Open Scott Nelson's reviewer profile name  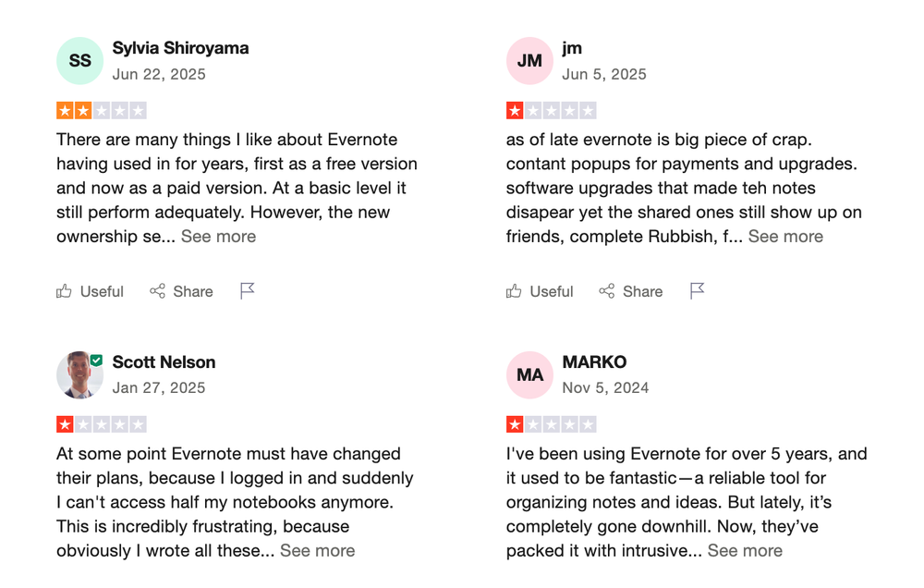coord(164,361)
